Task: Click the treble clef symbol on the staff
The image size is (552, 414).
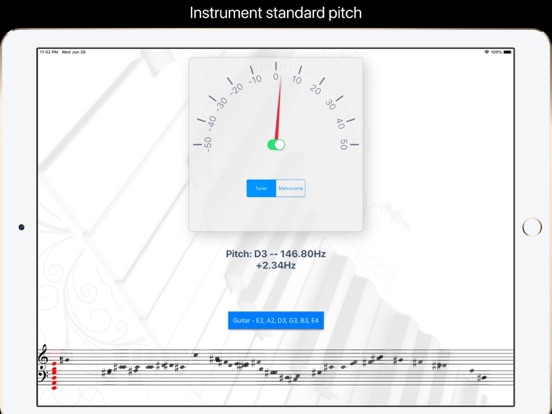Action: [43, 355]
